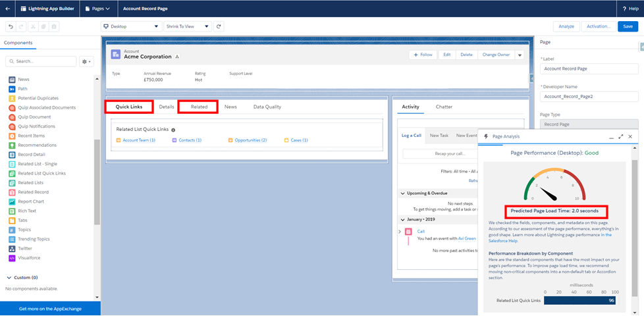Select the Report Chart component icon

pyautogui.click(x=12, y=201)
